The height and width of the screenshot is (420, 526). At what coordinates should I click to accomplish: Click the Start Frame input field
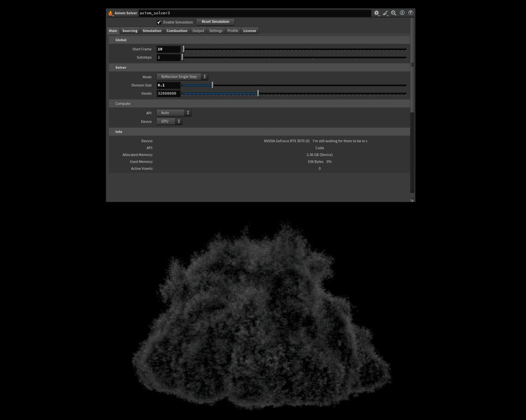[x=168, y=49]
